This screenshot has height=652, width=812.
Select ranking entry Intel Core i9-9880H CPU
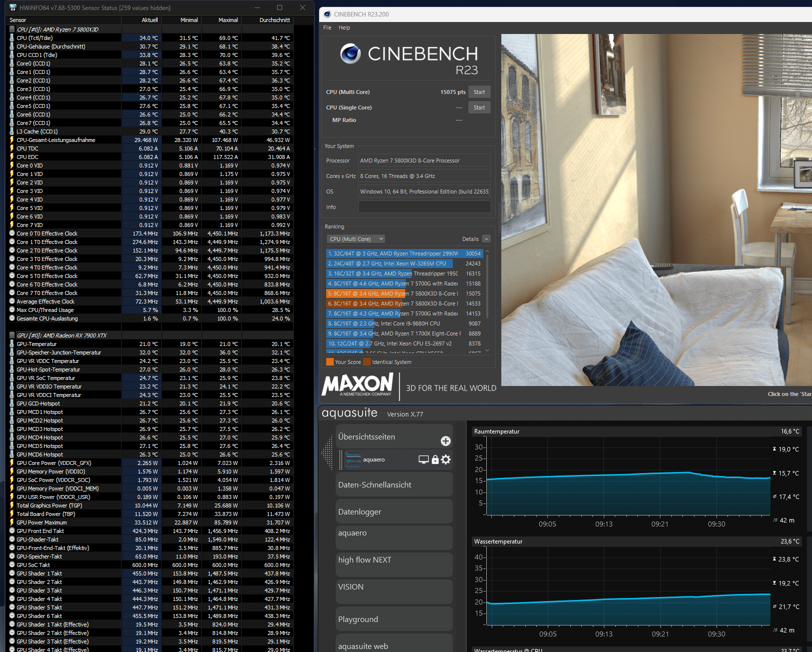[404, 323]
